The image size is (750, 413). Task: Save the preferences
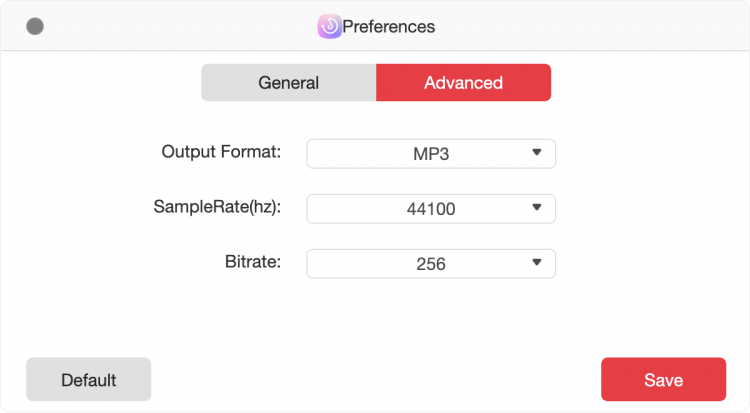(663, 380)
